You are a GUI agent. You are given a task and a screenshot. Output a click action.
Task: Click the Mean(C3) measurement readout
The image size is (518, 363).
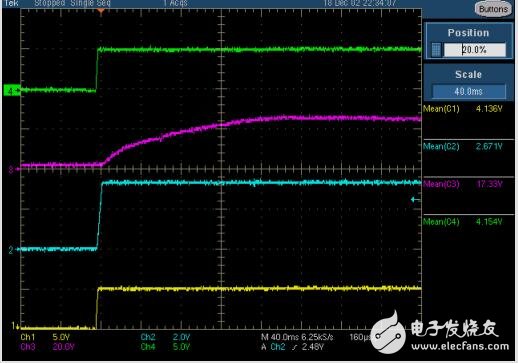[x=463, y=184]
